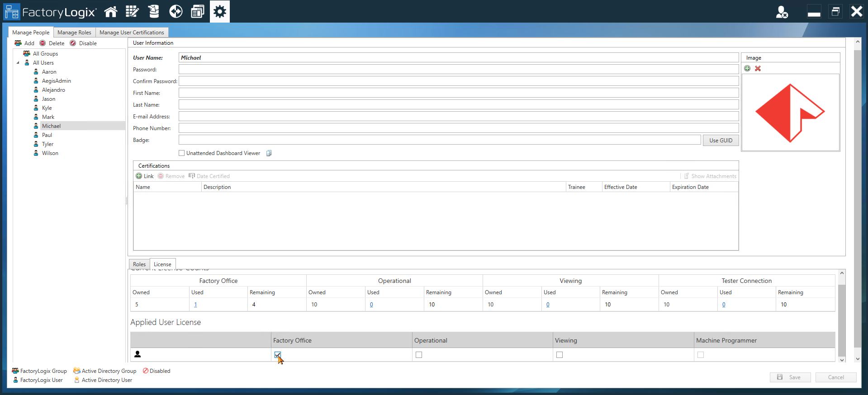Collapse the All Users tree node
868x395 pixels.
18,63
